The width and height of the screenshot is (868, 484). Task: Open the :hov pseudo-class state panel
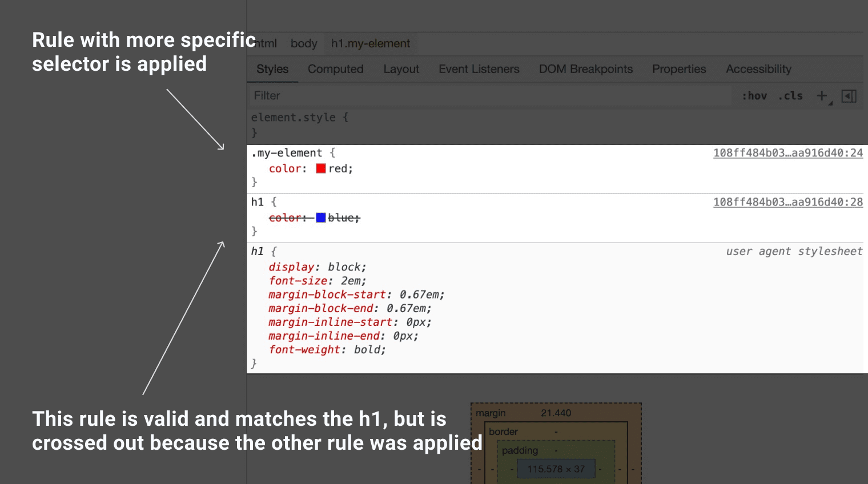pos(755,95)
